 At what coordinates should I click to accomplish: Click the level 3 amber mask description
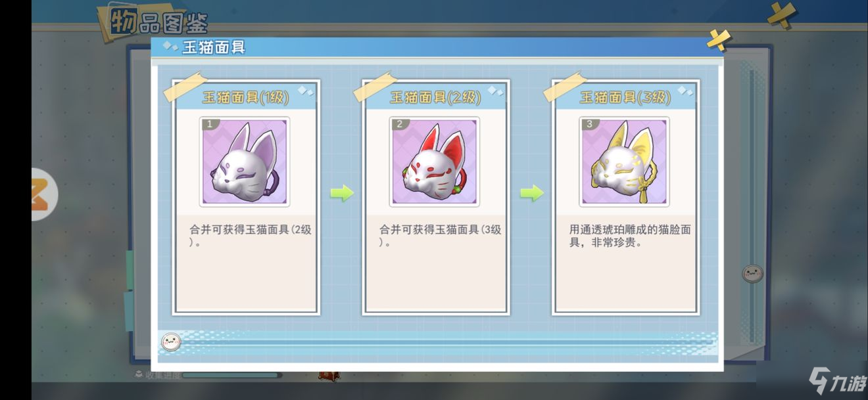(629, 236)
